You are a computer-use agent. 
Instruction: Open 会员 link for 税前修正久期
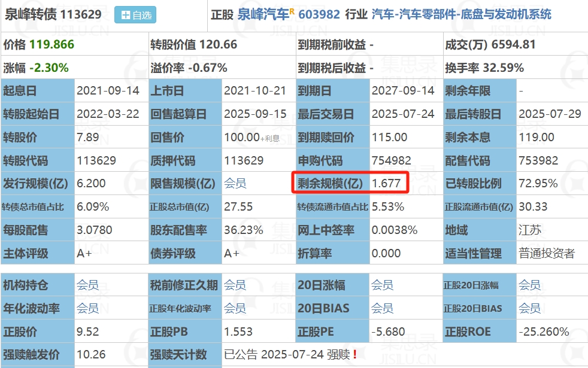(x=235, y=285)
